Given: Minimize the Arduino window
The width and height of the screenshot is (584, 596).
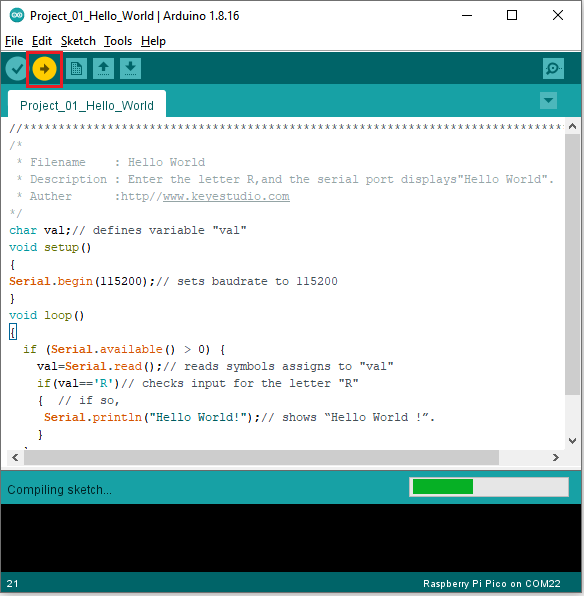Looking at the screenshot, I should (x=467, y=16).
